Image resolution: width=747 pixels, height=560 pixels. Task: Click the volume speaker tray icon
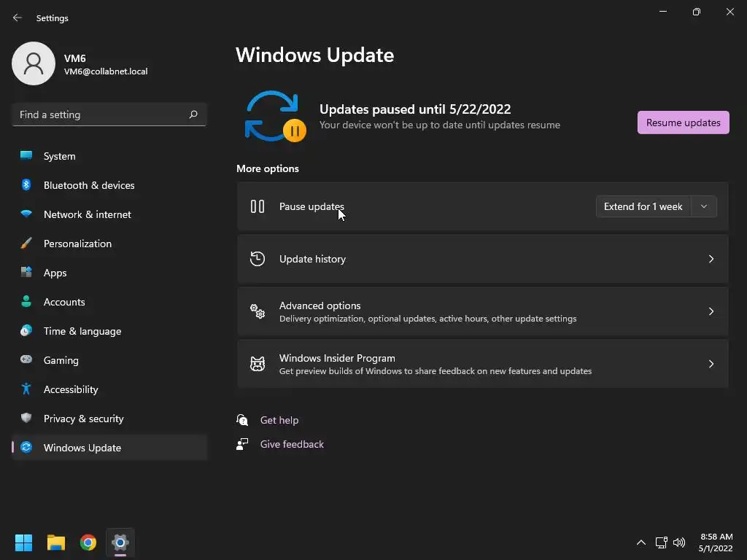tap(679, 542)
